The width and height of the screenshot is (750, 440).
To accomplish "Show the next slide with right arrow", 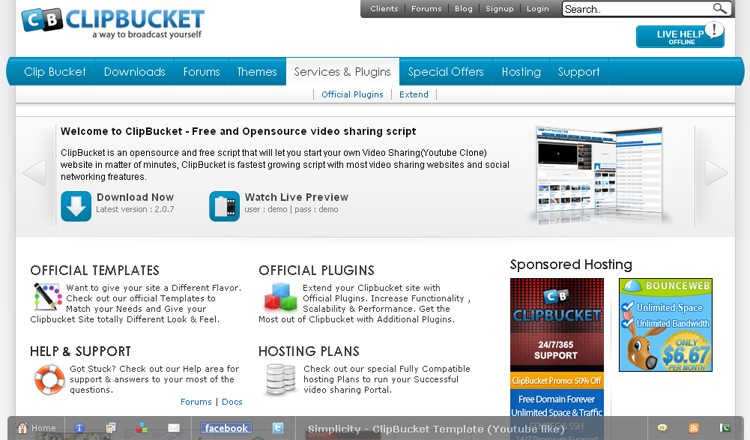I will (x=716, y=172).
